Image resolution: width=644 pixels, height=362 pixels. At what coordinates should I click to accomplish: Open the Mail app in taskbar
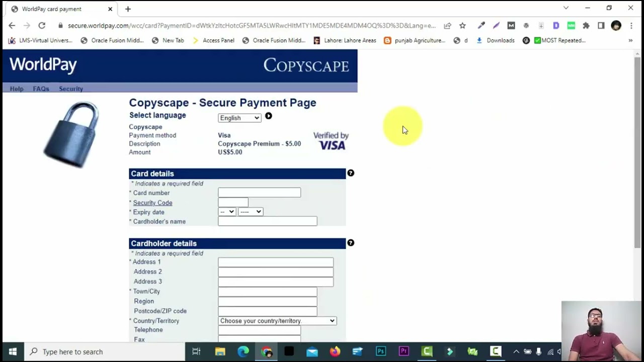coord(312,351)
